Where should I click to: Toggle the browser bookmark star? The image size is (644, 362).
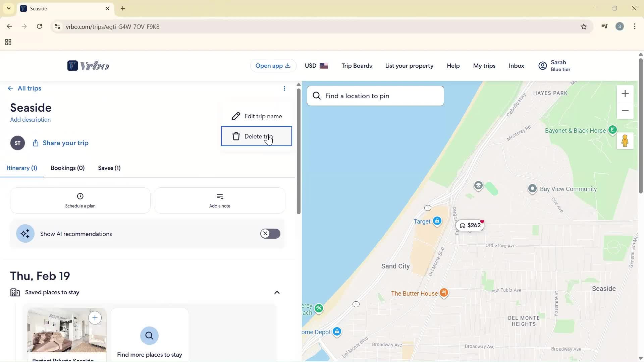pos(584,26)
